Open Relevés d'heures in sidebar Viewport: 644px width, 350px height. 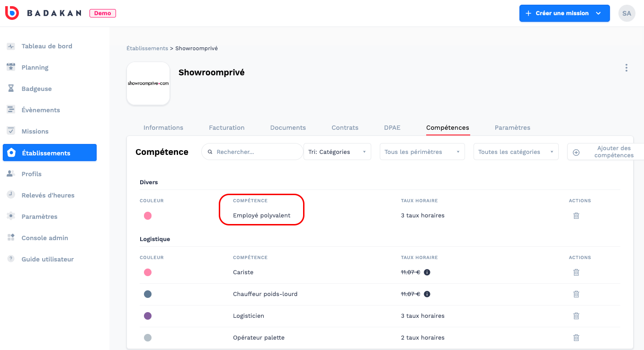tap(48, 195)
